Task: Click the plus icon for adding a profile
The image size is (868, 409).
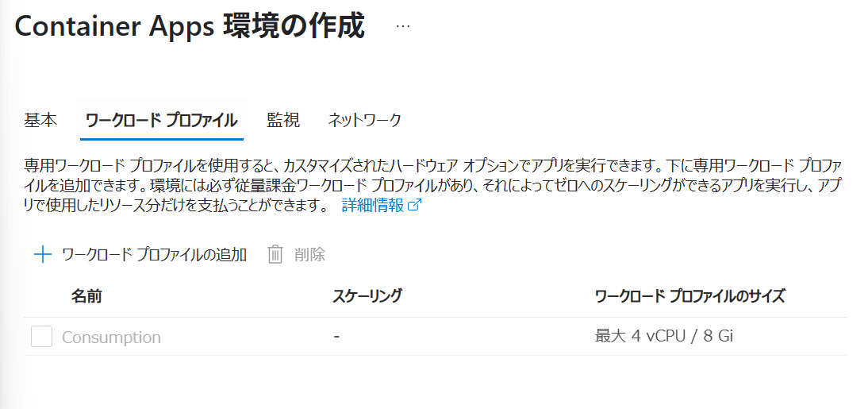Action: [x=43, y=255]
